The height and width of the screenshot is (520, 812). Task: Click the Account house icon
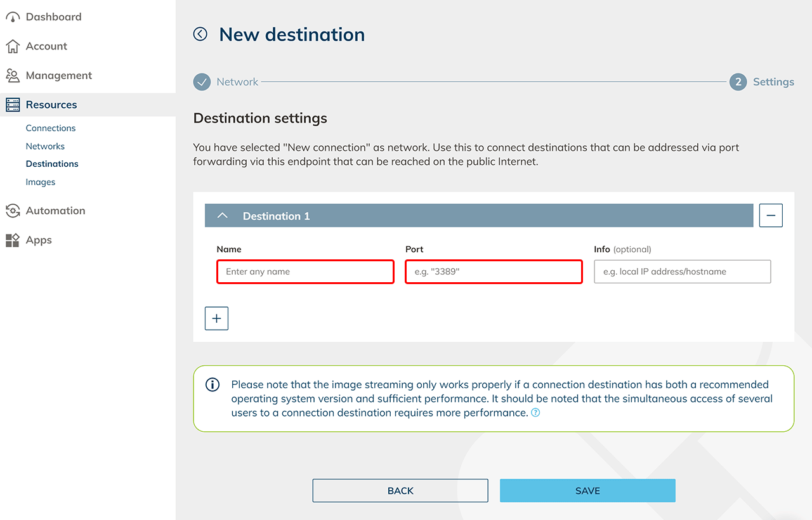(x=13, y=46)
